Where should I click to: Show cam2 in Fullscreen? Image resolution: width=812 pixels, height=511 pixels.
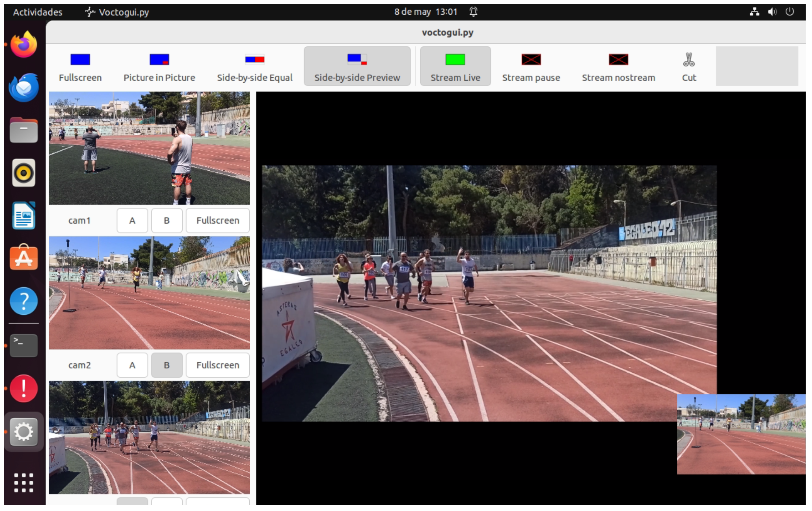(x=217, y=365)
